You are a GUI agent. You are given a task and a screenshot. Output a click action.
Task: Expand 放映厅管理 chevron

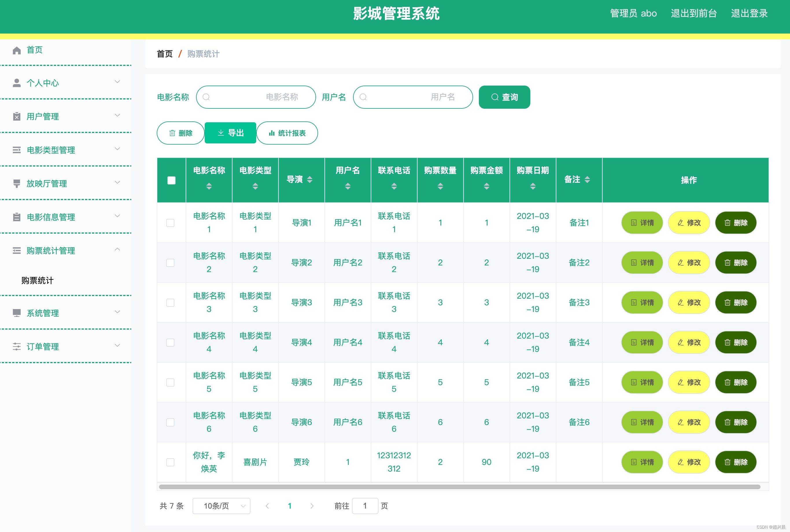117,182
